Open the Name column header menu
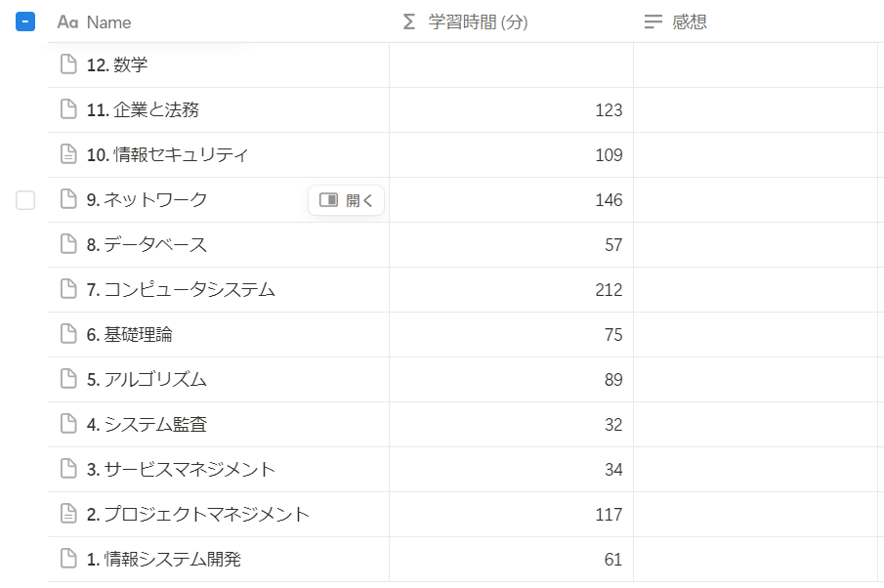Viewport: 884px width, 588px height. 107,21
